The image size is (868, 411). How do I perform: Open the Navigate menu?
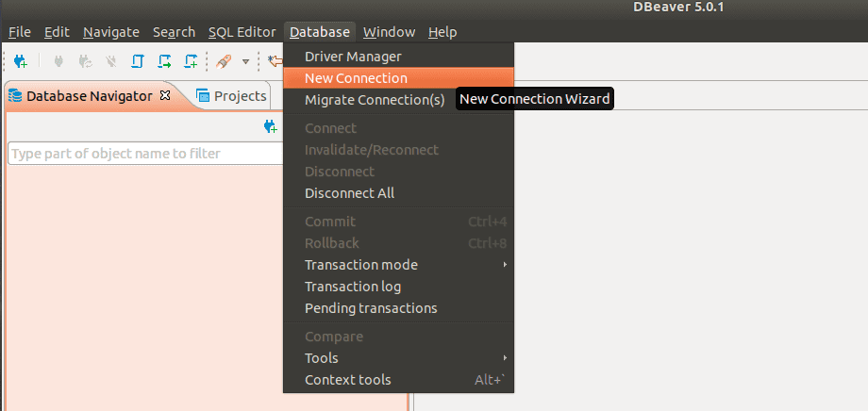tap(111, 32)
